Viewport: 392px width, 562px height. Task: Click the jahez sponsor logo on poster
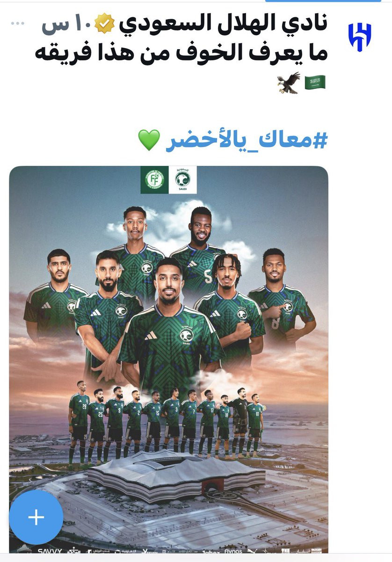click(210, 552)
